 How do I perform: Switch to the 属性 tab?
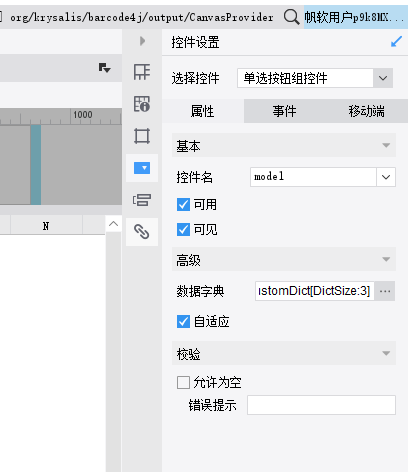point(203,111)
